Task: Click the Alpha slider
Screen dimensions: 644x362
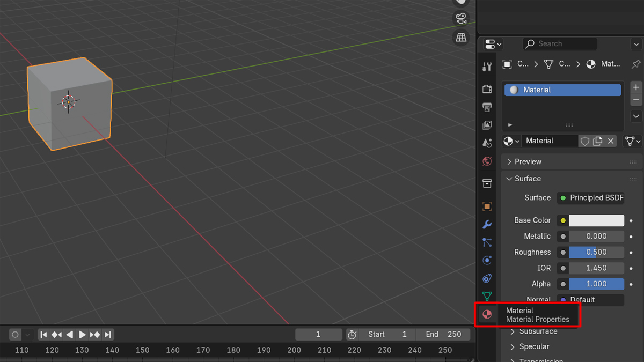Action: pos(597,284)
